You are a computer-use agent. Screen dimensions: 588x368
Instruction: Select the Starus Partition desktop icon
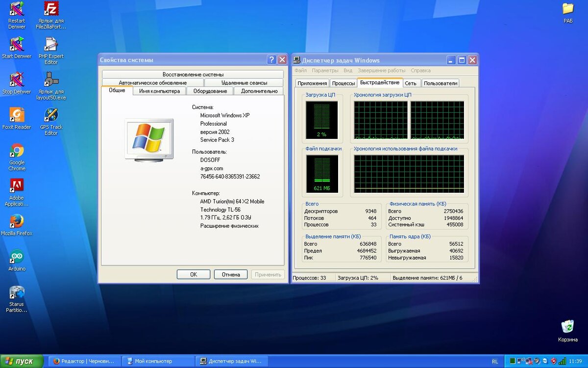17,292
